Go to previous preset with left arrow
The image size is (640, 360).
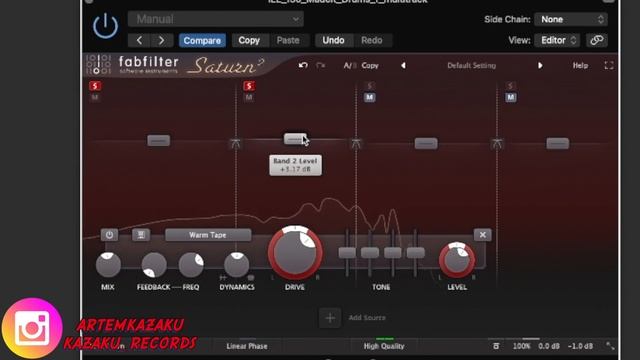(x=139, y=40)
